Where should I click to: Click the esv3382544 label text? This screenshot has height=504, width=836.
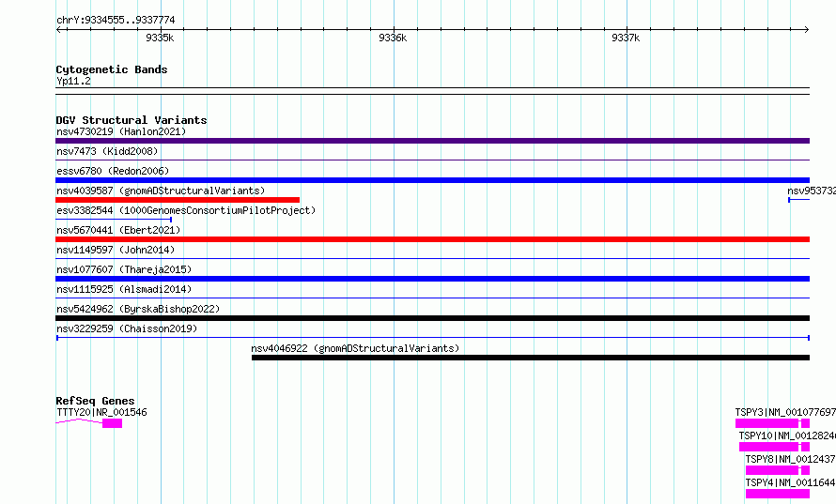point(186,210)
